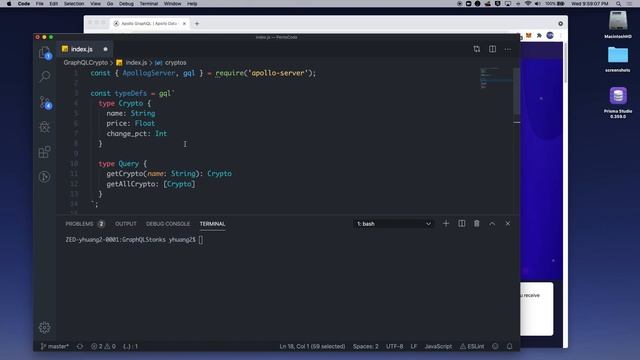Split the editor to the right
This screenshot has width=640, height=360.
[493, 49]
